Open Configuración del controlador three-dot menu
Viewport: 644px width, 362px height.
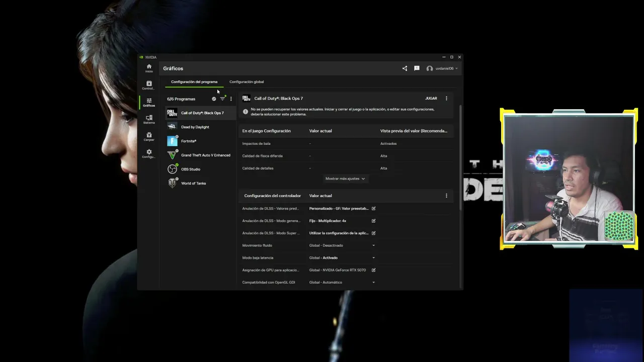pyautogui.click(x=446, y=196)
